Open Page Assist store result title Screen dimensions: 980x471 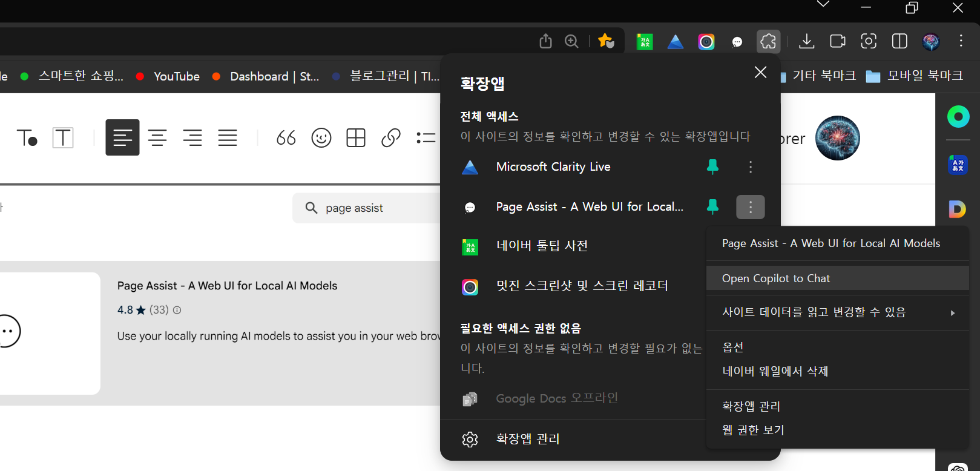pyautogui.click(x=227, y=286)
